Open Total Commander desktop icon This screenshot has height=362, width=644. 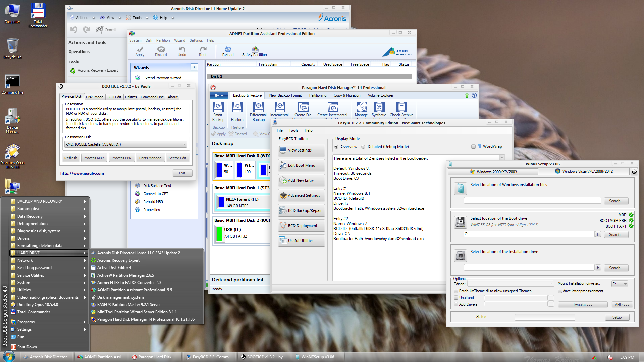[x=38, y=15]
